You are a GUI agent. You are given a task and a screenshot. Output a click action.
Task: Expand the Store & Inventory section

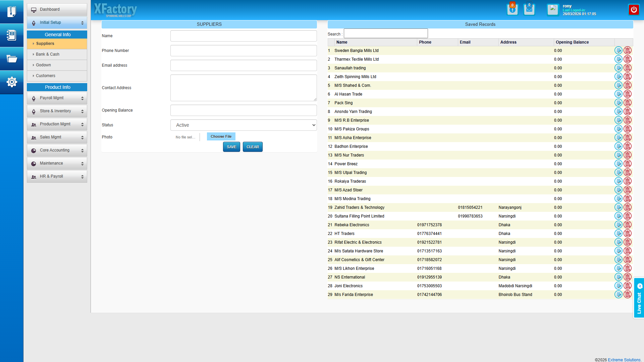pos(57,111)
